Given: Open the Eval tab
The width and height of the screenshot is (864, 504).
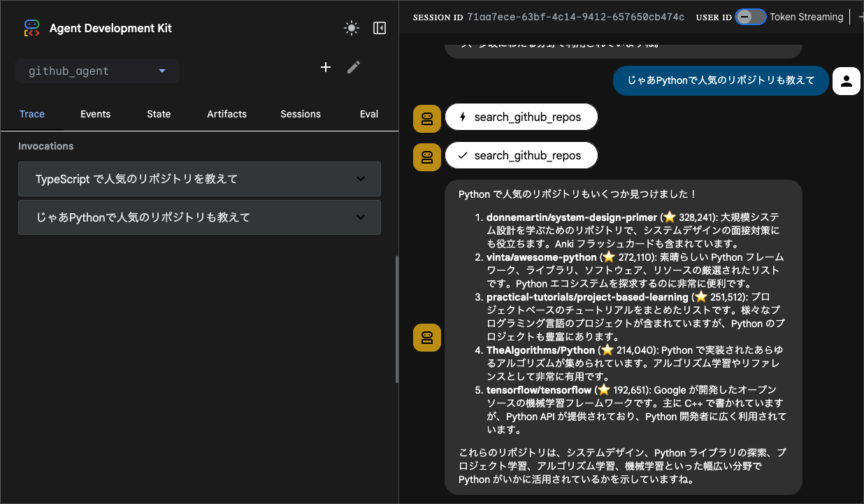Looking at the screenshot, I should pyautogui.click(x=369, y=114).
